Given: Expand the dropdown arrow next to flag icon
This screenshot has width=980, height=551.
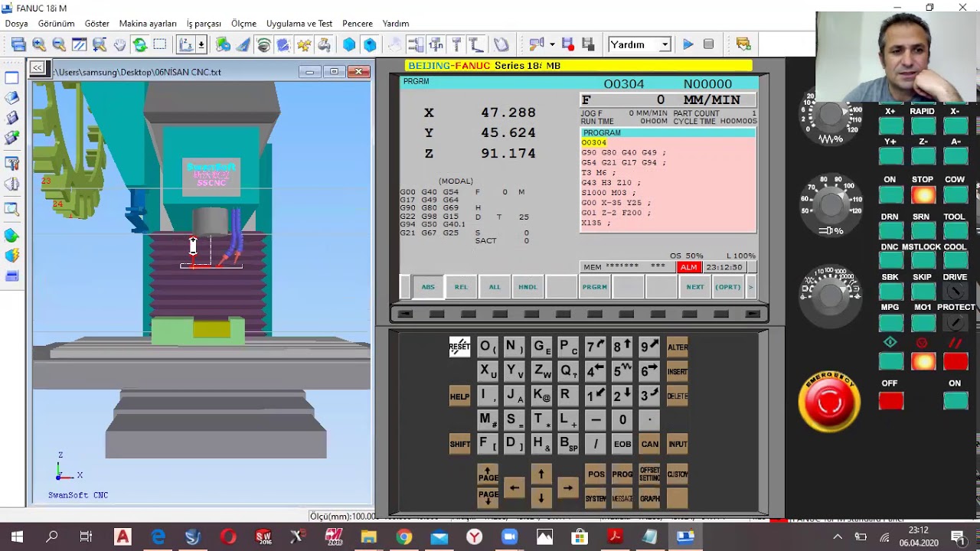Looking at the screenshot, I should tap(552, 44).
